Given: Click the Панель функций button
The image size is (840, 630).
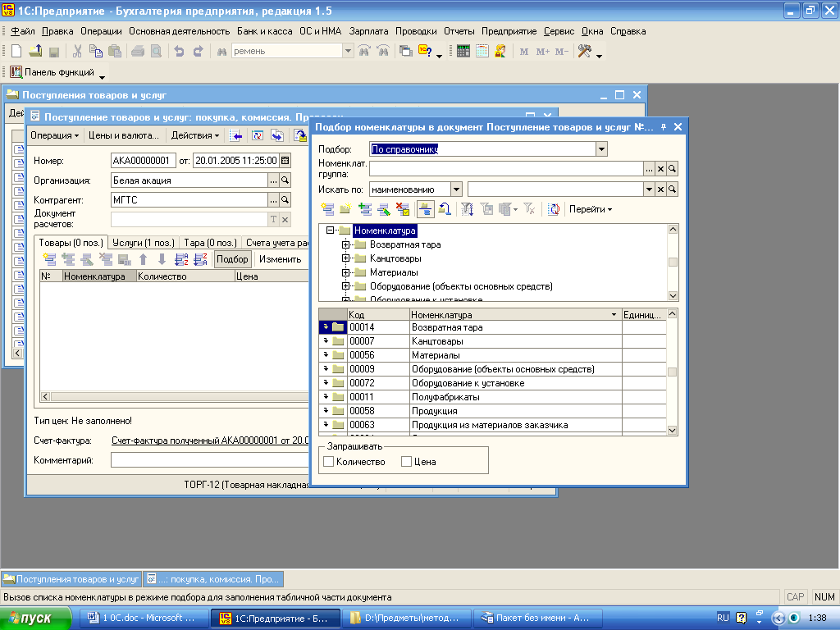Looking at the screenshot, I should (x=52, y=72).
